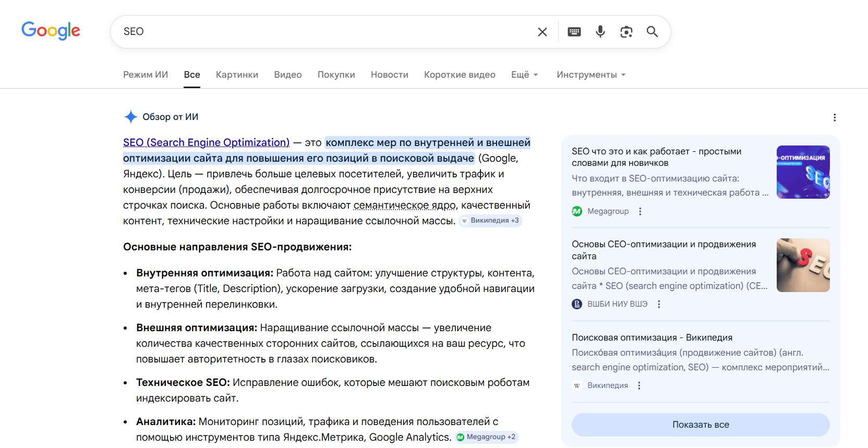The height and width of the screenshot is (448, 868).
Task: Click Википедия source name in third card
Action: 608,385
